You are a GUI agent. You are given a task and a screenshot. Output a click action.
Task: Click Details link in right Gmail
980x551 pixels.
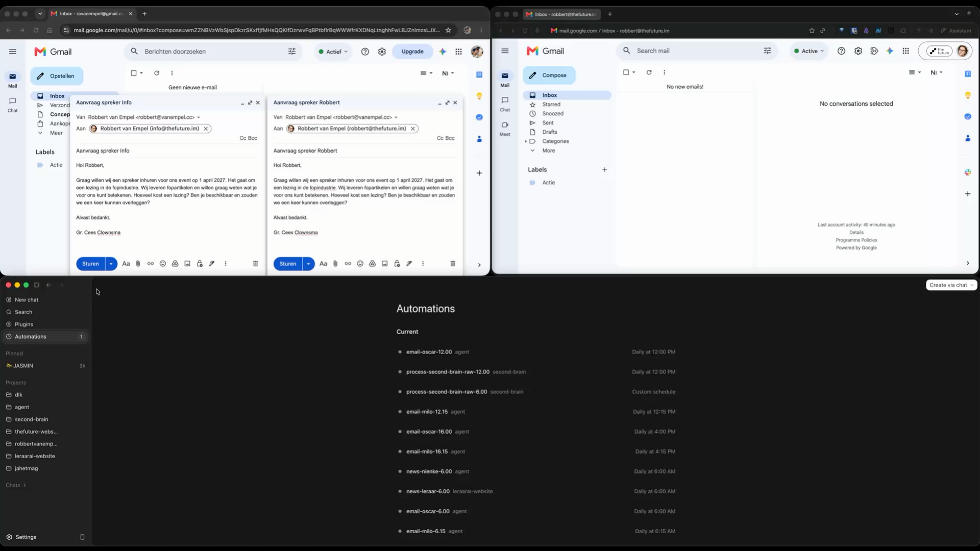click(856, 233)
